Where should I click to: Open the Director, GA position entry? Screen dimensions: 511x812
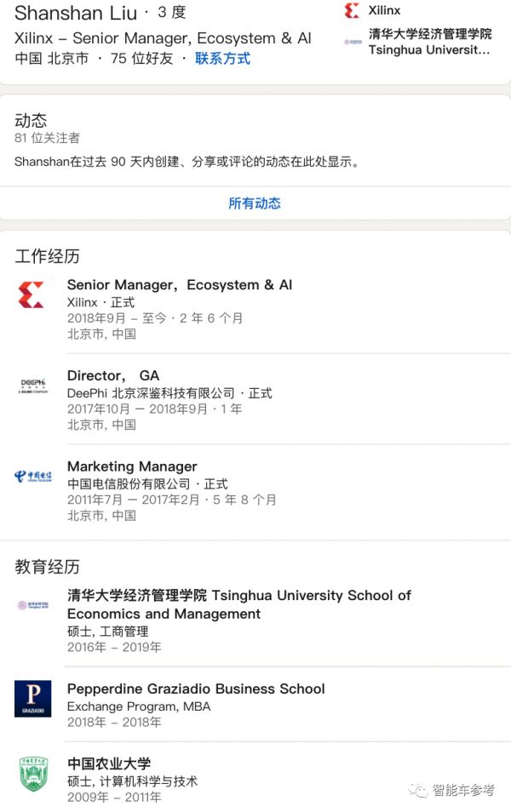[113, 375]
